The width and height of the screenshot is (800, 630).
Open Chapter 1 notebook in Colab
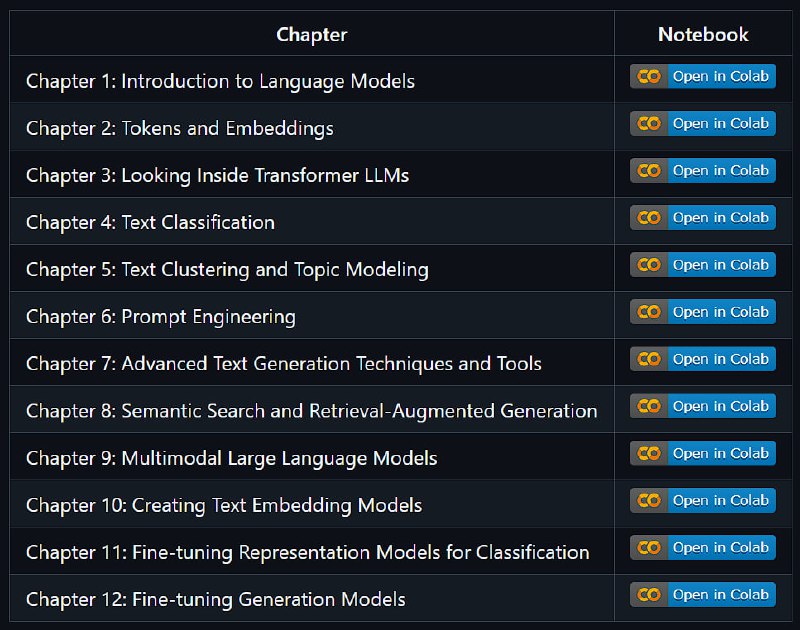(703, 76)
